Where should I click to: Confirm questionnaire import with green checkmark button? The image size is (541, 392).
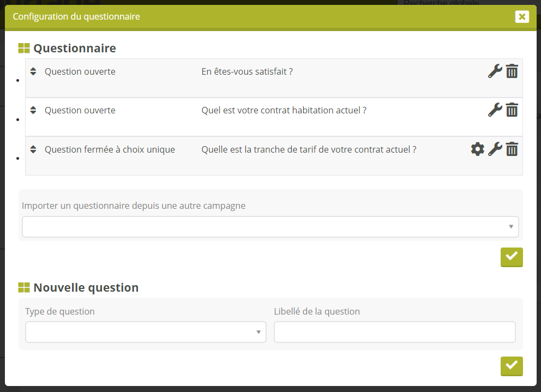(511, 257)
